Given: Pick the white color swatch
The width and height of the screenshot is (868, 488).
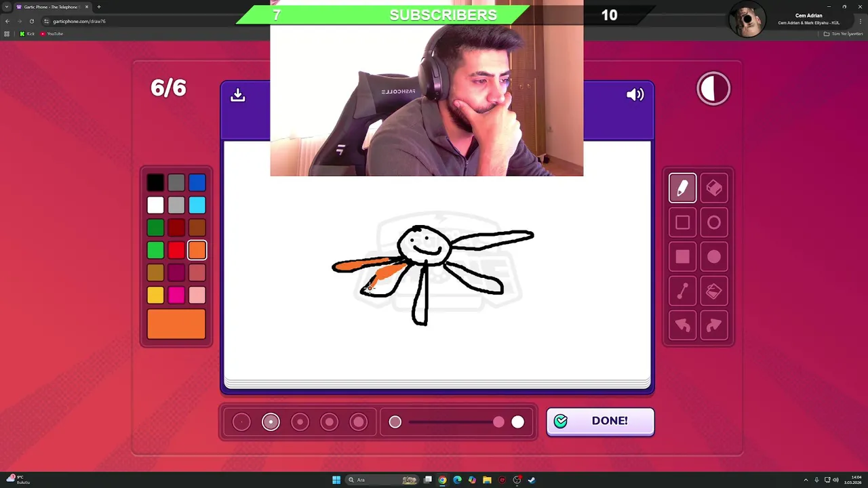Looking at the screenshot, I should 155,205.
